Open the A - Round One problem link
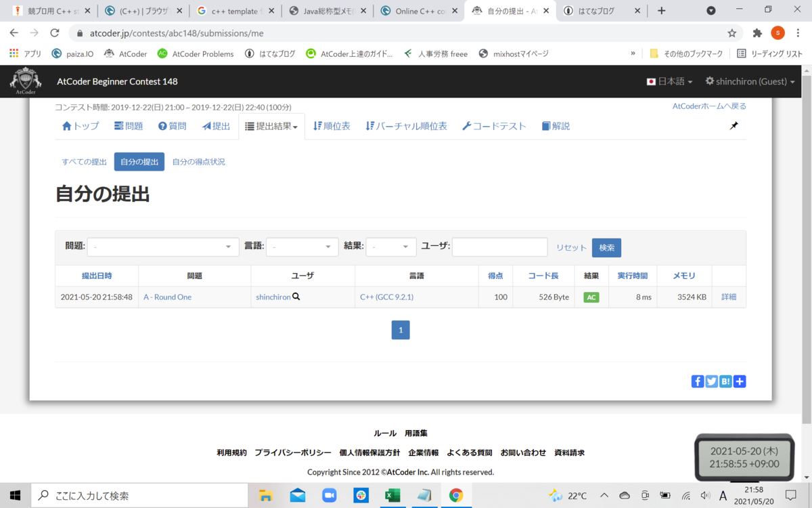Screen dimensions: 812x508 (x=166, y=297)
